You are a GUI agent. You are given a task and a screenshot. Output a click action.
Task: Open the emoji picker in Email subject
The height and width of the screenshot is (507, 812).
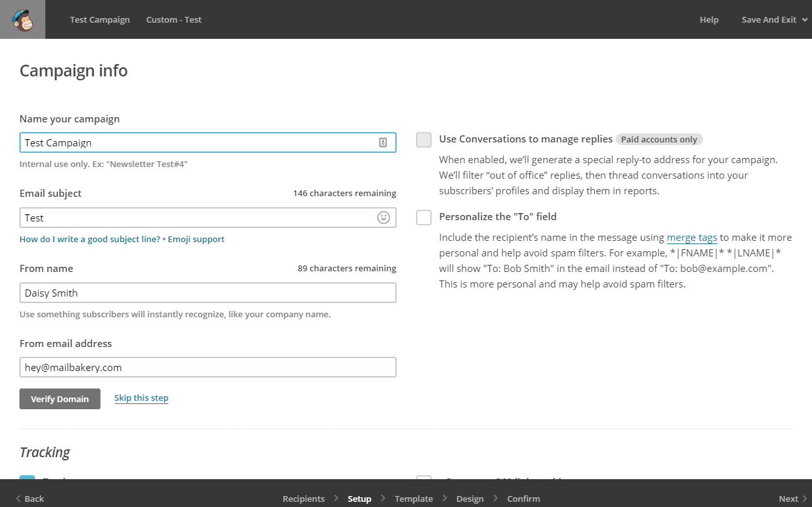(x=384, y=218)
